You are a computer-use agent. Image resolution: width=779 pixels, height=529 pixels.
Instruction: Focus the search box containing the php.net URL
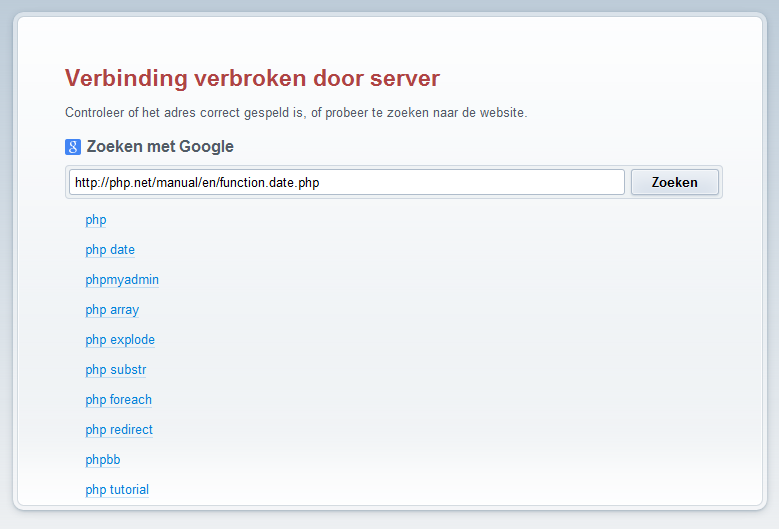pyautogui.click(x=346, y=182)
